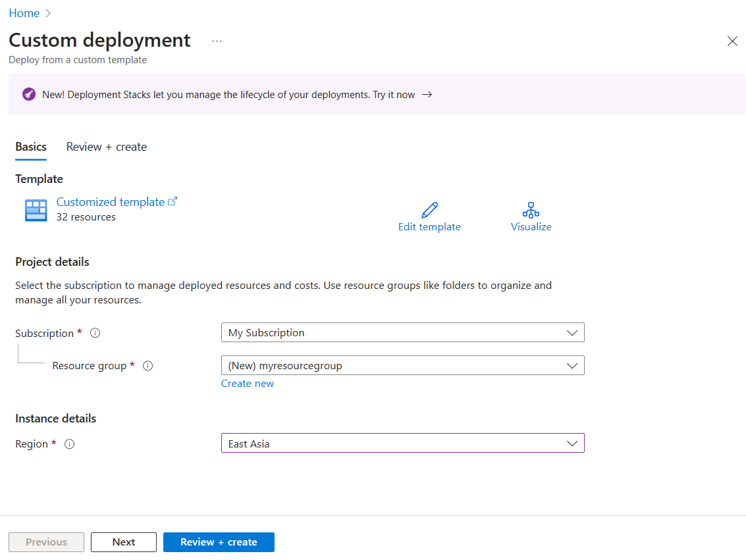Click the Try it now arrow
The image size is (746, 560).
(427, 95)
